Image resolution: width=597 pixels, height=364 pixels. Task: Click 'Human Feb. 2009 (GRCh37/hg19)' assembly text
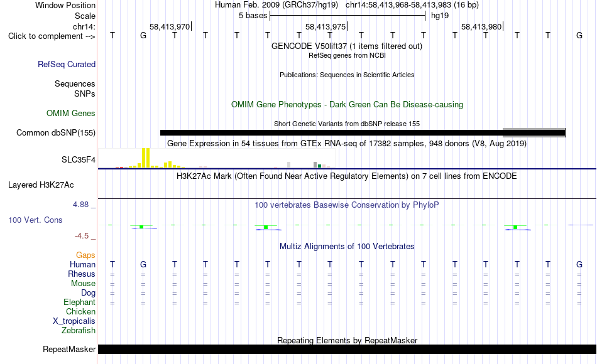(277, 5)
